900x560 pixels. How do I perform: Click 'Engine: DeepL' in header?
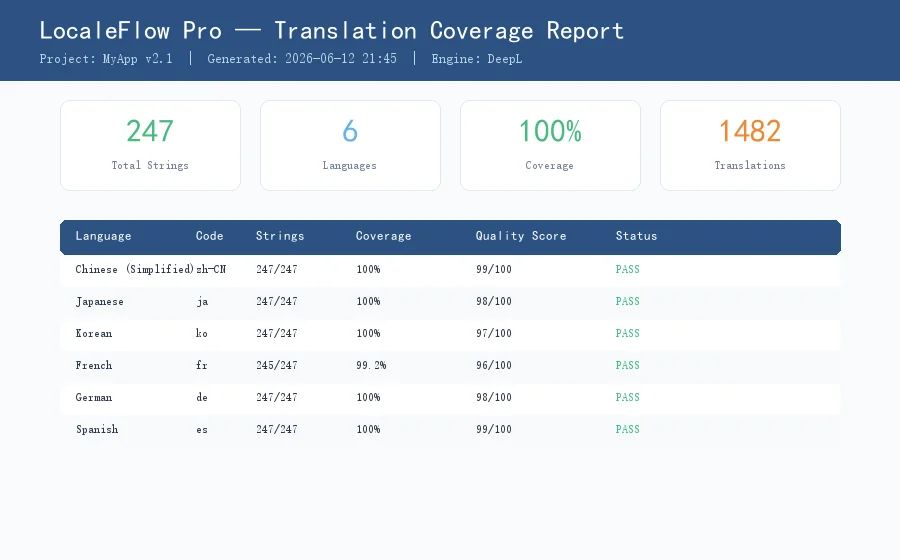tap(476, 59)
